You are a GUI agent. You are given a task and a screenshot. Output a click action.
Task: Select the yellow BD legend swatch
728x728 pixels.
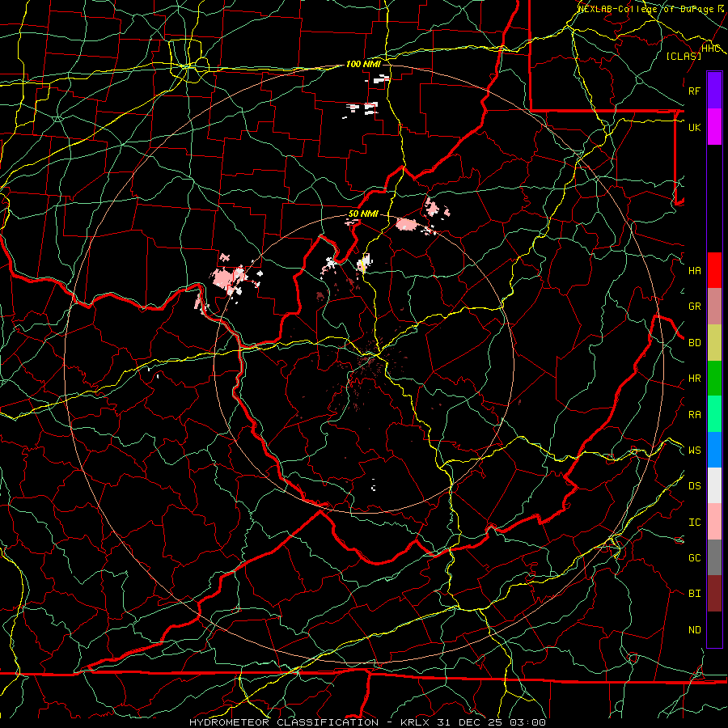coord(714,342)
